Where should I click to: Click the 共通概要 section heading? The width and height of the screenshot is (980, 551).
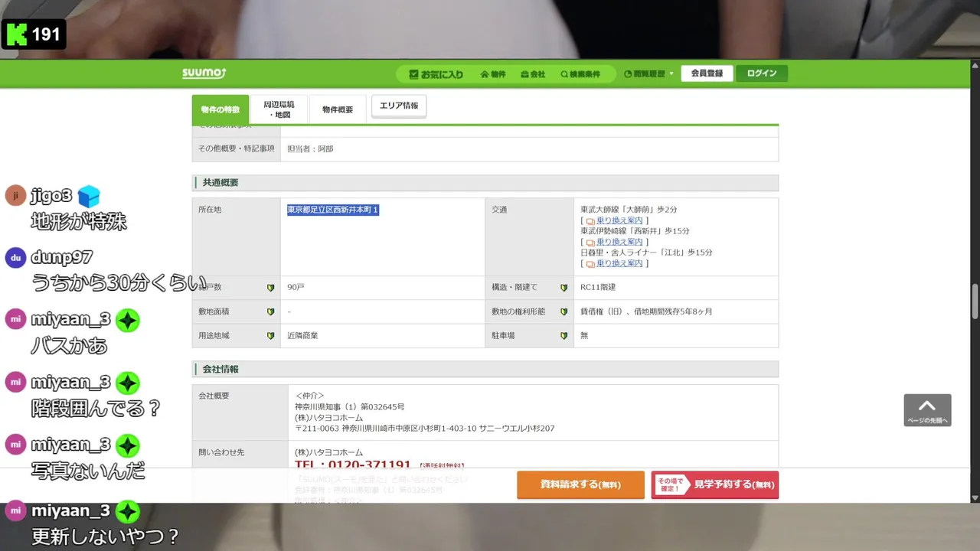click(220, 183)
